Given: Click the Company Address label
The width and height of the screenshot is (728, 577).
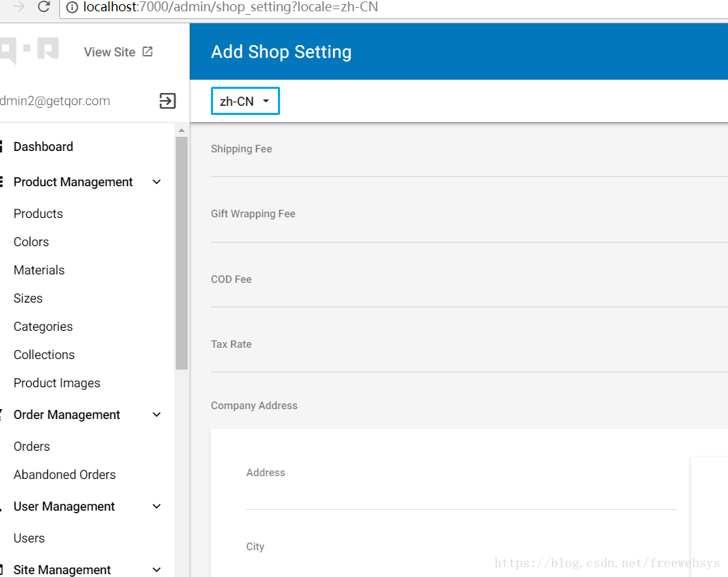Looking at the screenshot, I should [x=254, y=406].
